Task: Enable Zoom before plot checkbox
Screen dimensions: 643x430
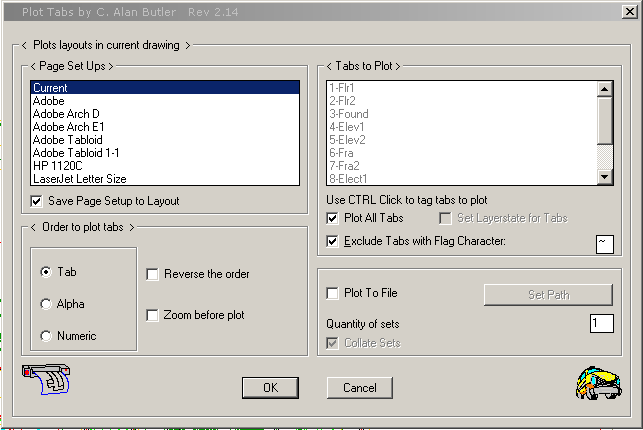Action: (153, 315)
